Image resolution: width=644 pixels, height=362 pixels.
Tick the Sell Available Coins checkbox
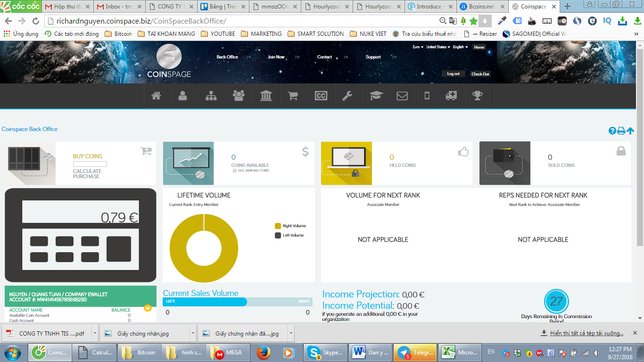click(235, 171)
